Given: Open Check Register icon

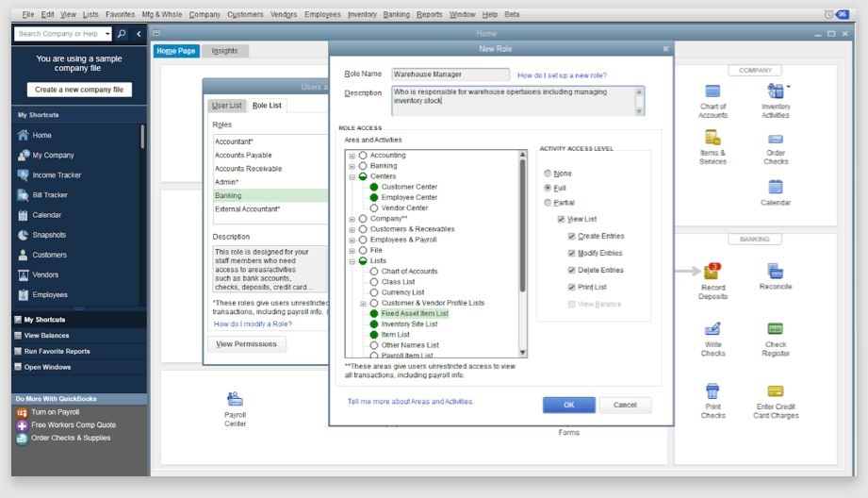Looking at the screenshot, I should 775,328.
